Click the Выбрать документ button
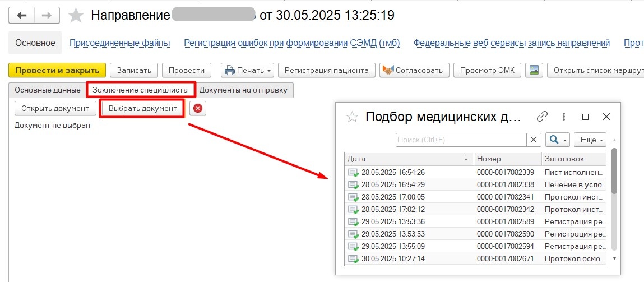 142,108
